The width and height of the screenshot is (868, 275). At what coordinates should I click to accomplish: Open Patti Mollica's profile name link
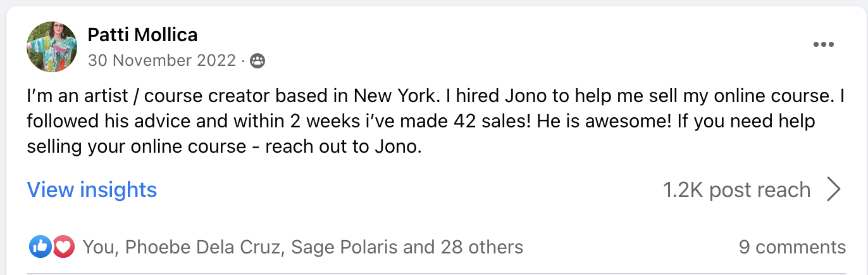(142, 34)
